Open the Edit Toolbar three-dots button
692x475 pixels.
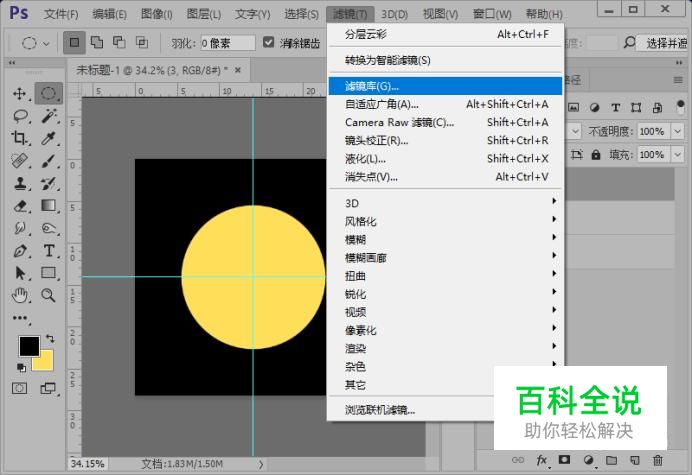(x=20, y=318)
